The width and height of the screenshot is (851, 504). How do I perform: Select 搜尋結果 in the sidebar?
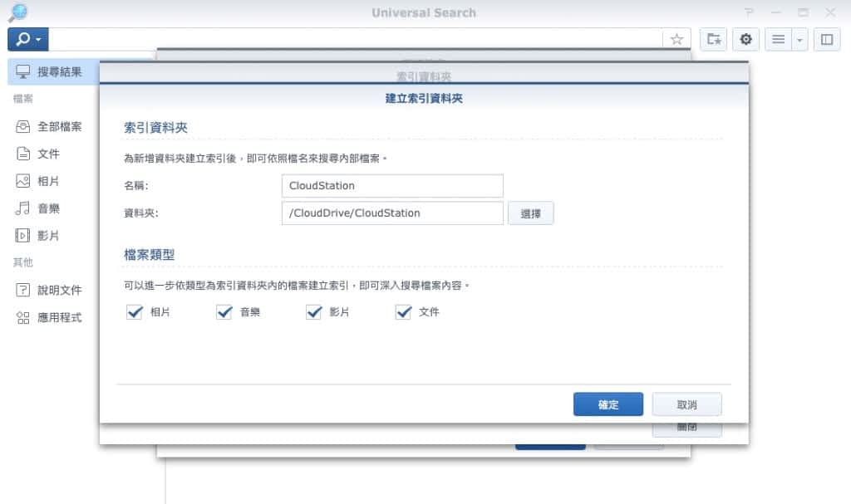tap(58, 72)
